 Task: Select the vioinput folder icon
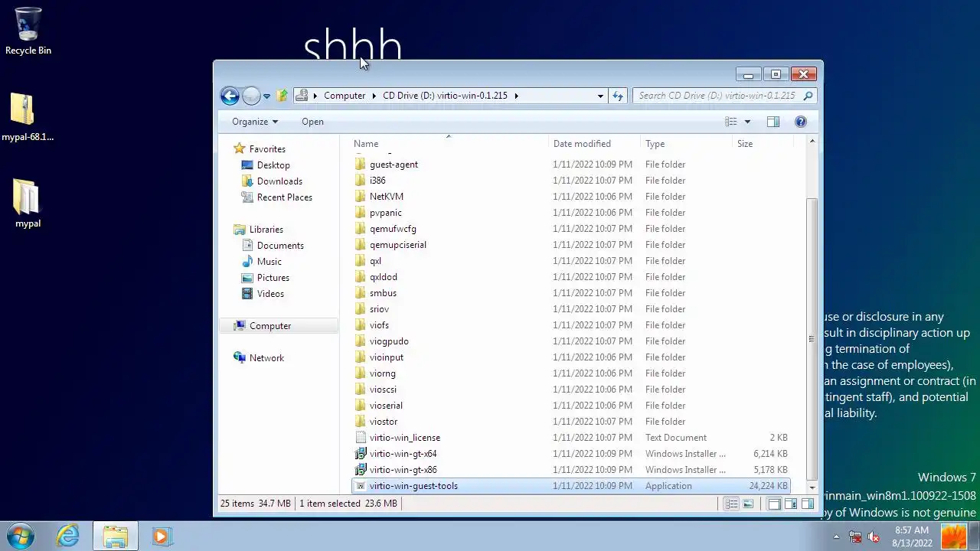pyautogui.click(x=361, y=357)
